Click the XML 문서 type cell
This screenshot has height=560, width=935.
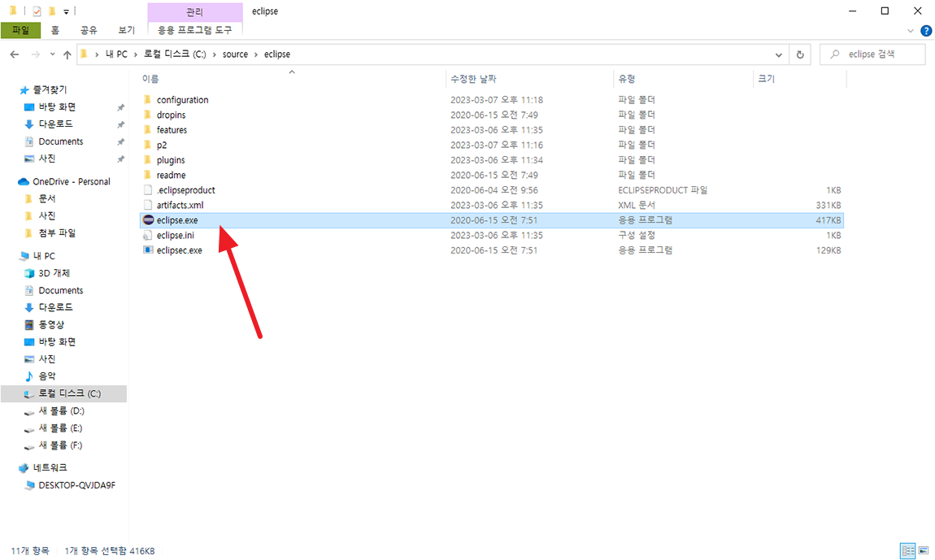637,205
